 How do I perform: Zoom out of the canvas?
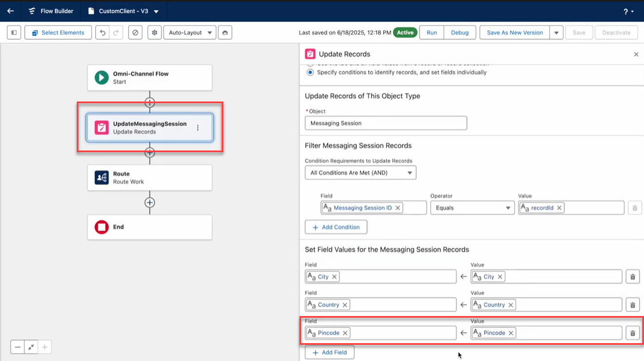[18, 347]
